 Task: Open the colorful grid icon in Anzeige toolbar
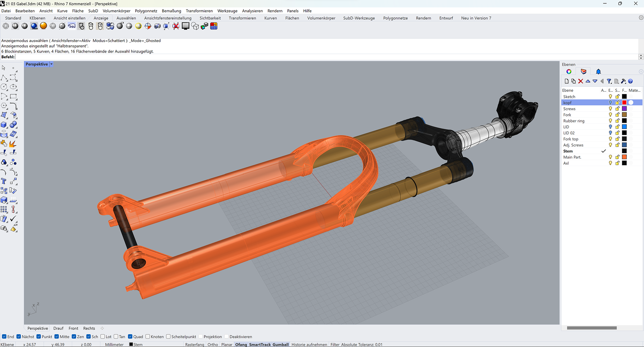pyautogui.click(x=214, y=26)
